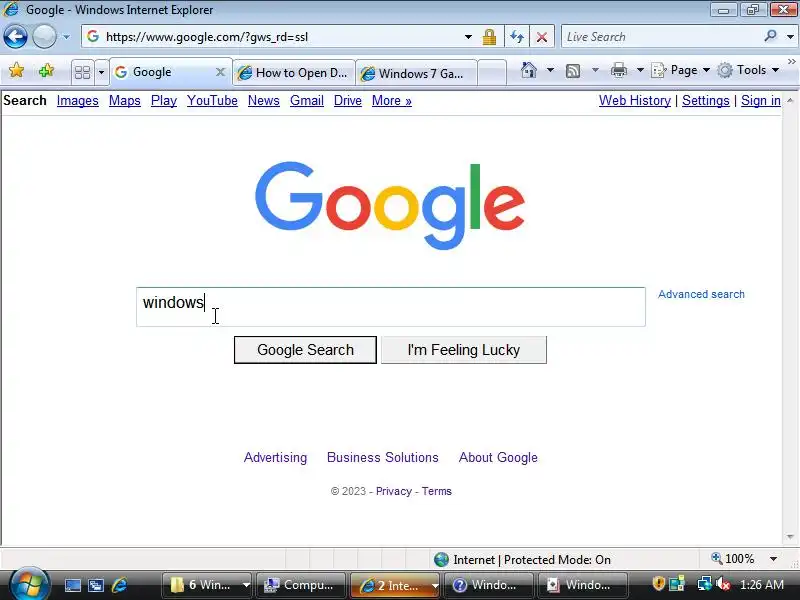Viewport: 800px width, 600px height.
Task: Open the Tools menu
Action: [747, 70]
